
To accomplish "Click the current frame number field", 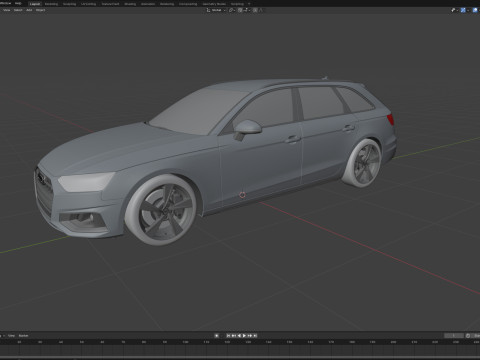I will (x=454, y=336).
